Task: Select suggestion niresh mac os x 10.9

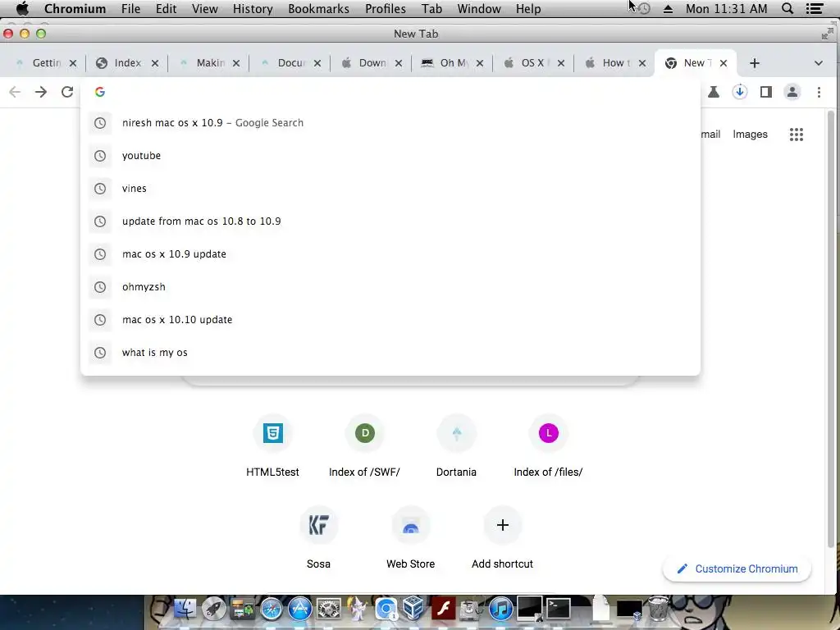Action: [x=390, y=123]
